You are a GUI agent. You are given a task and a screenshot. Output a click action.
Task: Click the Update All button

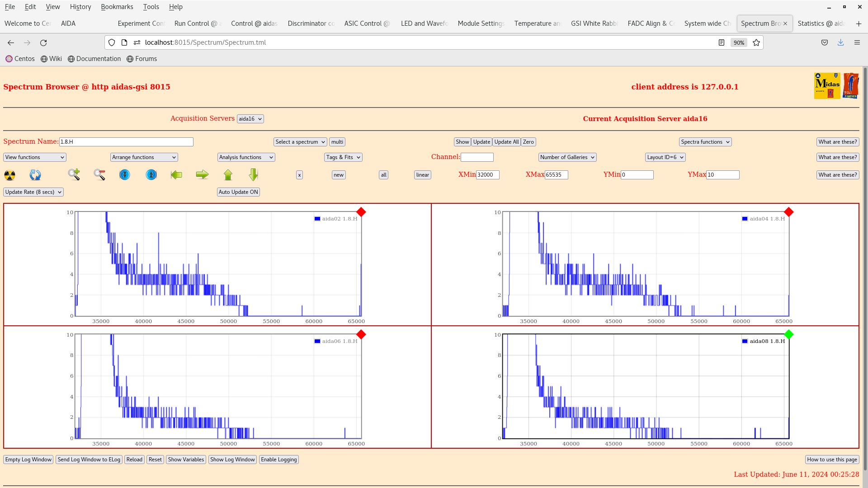pos(506,142)
